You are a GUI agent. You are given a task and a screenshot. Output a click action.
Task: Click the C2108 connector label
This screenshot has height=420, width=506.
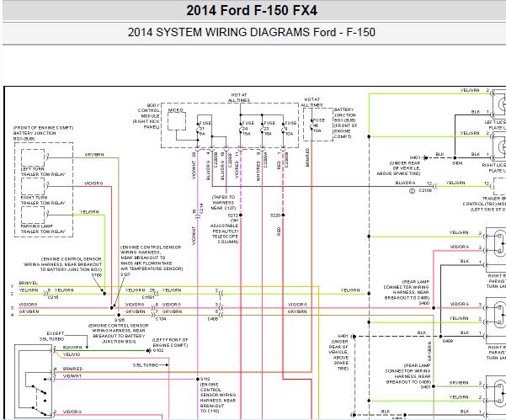tap(425, 190)
